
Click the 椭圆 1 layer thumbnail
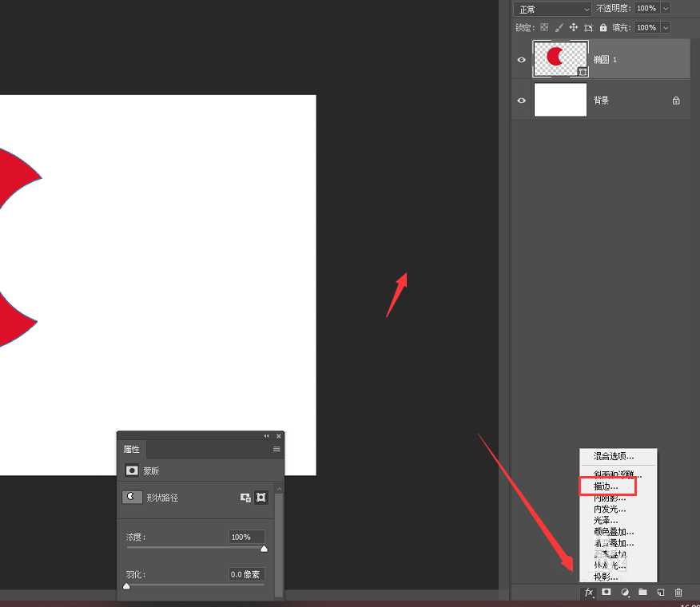click(559, 58)
